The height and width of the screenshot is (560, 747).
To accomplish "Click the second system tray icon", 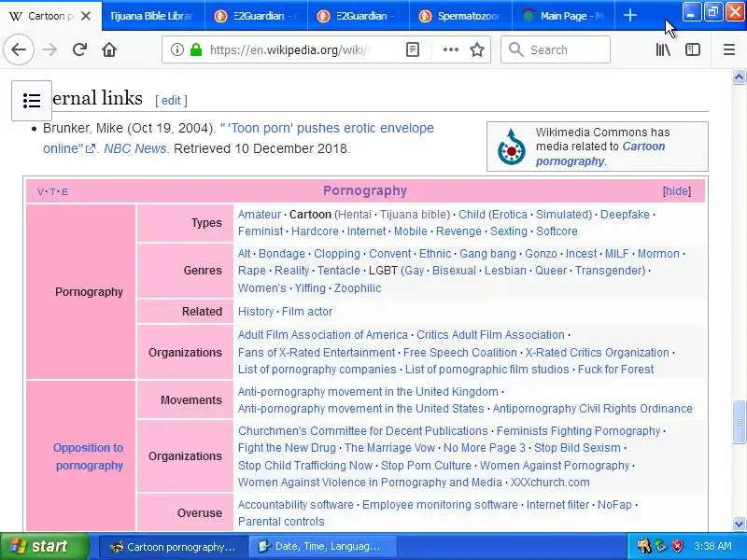I will click(x=661, y=546).
